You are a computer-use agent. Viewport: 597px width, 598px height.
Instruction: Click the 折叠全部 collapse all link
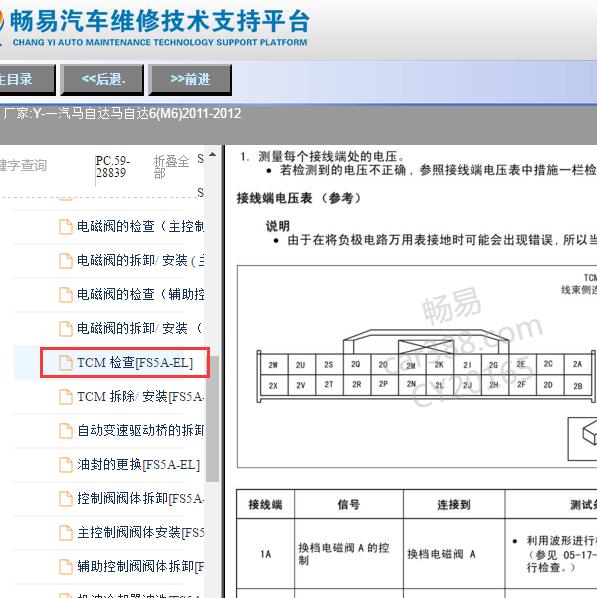point(171,167)
